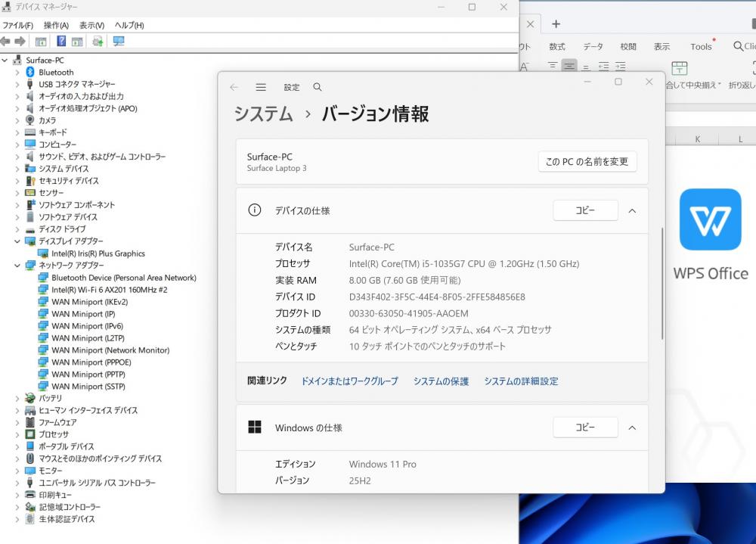Select Intel(R) Iris(R) Plus Graphics device

tap(98, 254)
